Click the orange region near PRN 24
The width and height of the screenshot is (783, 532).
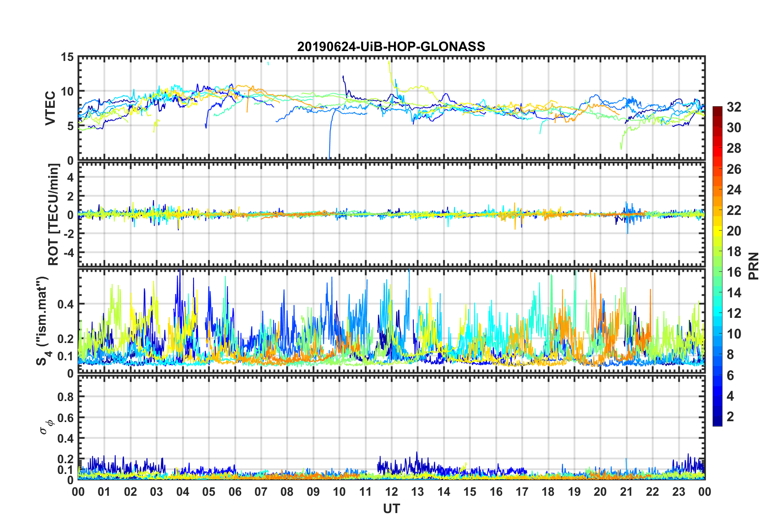(718, 189)
